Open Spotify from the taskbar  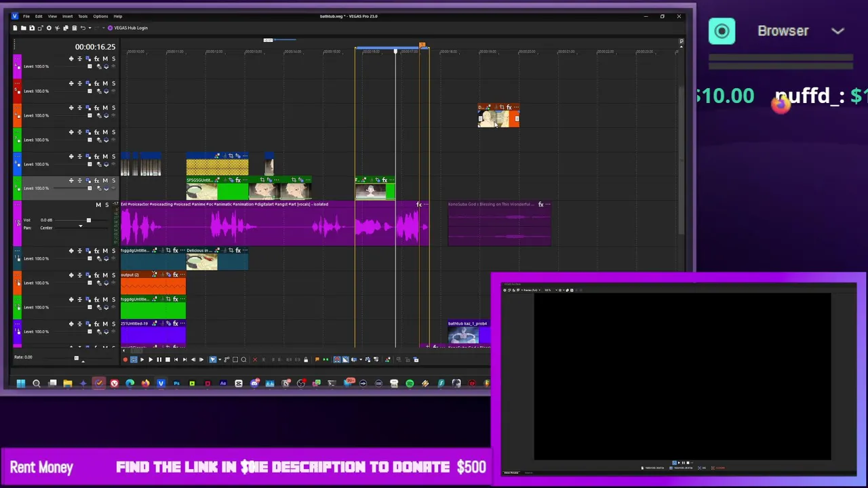(410, 384)
